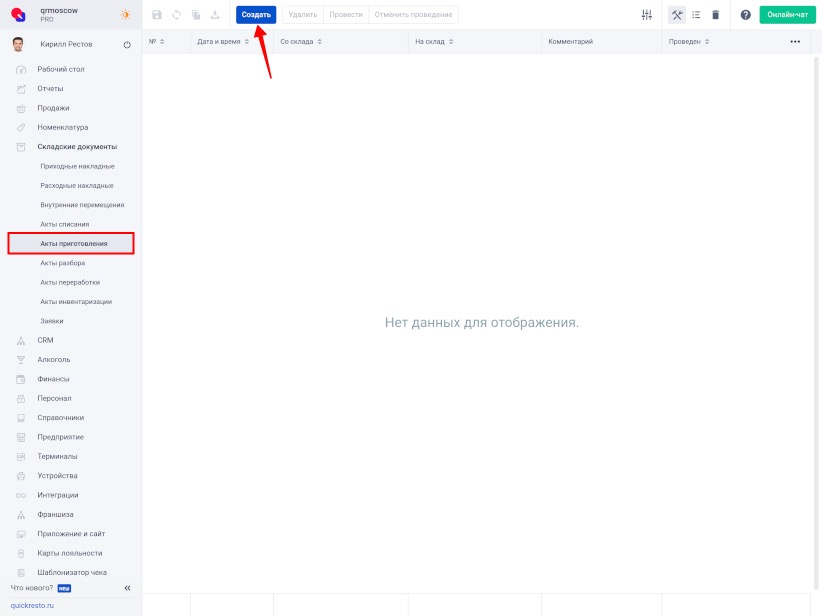Open CRM section
822x616 pixels.
pos(45,340)
